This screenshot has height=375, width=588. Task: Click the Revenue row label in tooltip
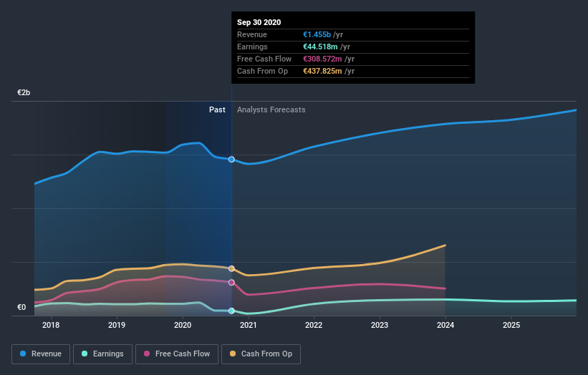pos(252,34)
